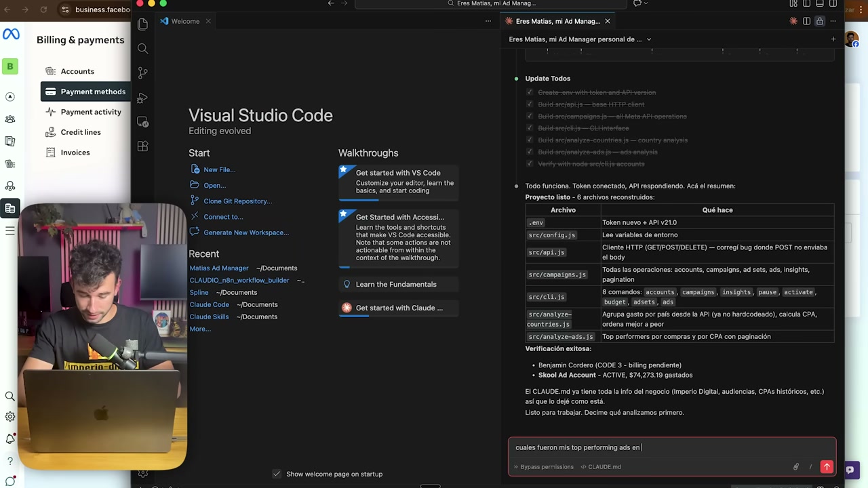
Task: Open the more actions menu right of the lock icon
Action: tap(832, 21)
